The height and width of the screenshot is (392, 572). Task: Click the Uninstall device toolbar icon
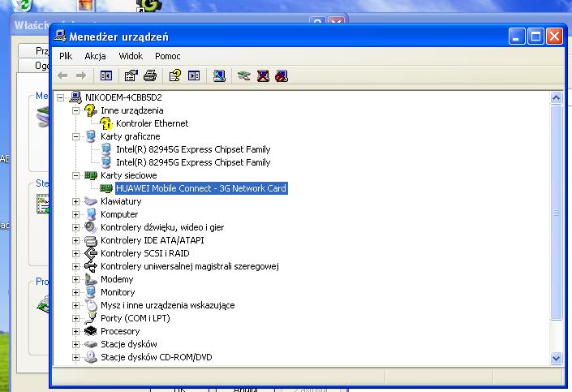tap(263, 75)
